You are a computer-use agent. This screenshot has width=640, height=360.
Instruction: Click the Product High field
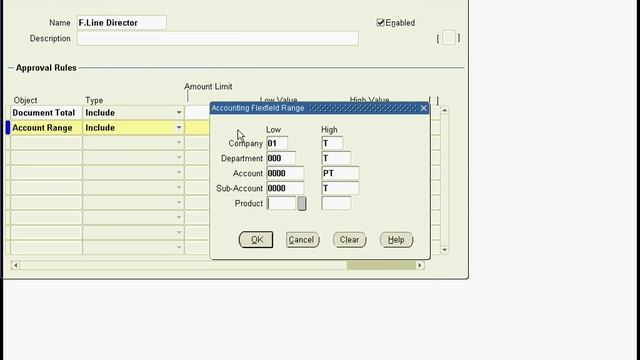point(336,203)
